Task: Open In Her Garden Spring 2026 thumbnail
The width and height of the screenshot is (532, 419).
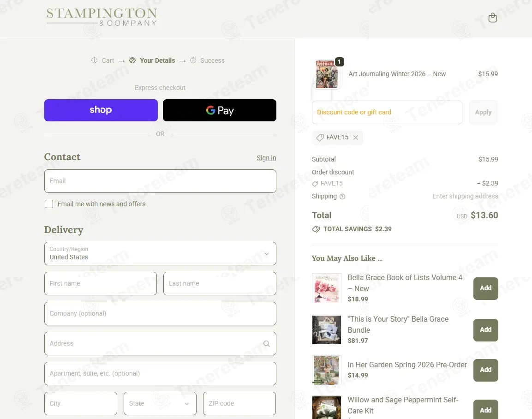Action: [326, 370]
